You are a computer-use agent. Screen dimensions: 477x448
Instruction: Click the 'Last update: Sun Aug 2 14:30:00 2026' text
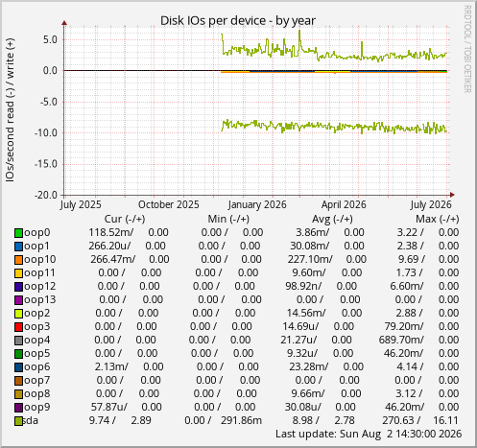coord(369,434)
